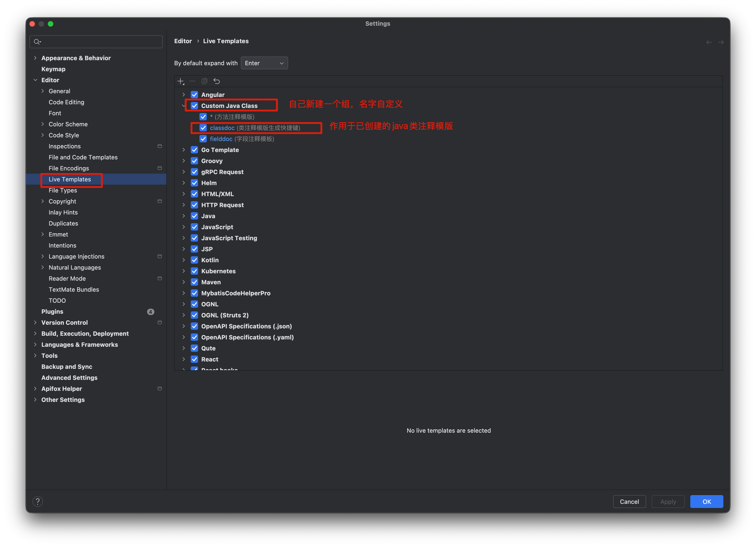Click the search magnifier icon
Screen dimensions: 756x547
(37, 42)
